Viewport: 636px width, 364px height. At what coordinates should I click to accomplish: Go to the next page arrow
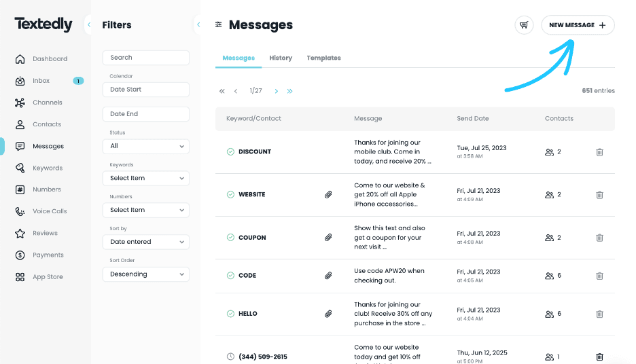276,91
